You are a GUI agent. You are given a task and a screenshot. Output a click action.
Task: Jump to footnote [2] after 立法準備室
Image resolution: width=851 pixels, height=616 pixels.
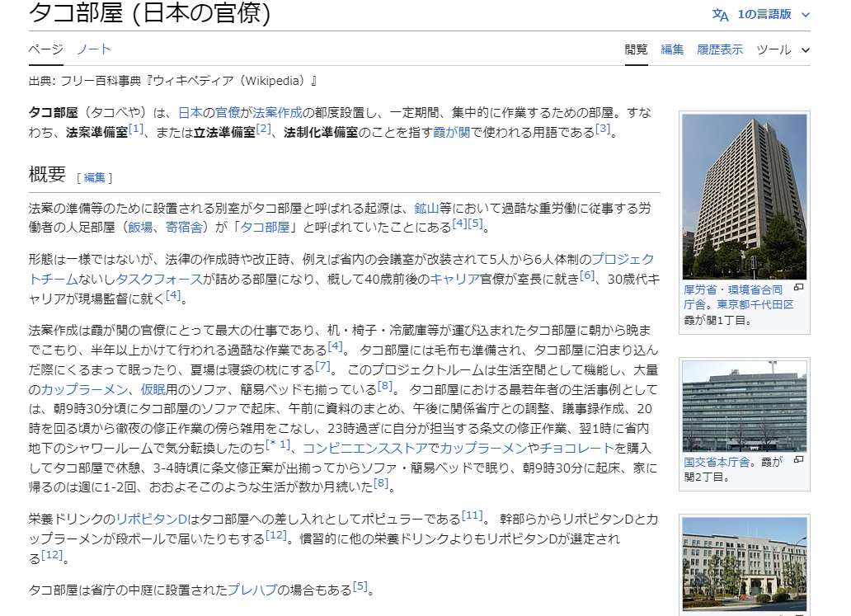click(263, 129)
